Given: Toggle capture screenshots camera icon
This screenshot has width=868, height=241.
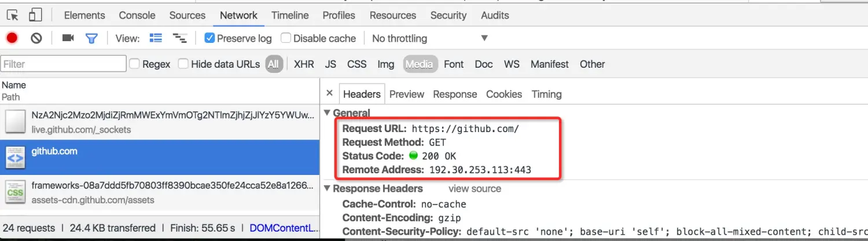Looking at the screenshot, I should (68, 38).
